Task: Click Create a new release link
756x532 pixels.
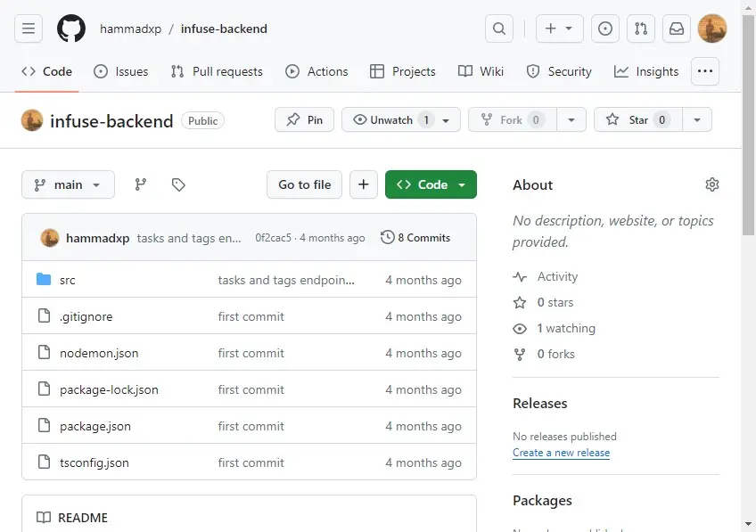Action: pos(561,453)
